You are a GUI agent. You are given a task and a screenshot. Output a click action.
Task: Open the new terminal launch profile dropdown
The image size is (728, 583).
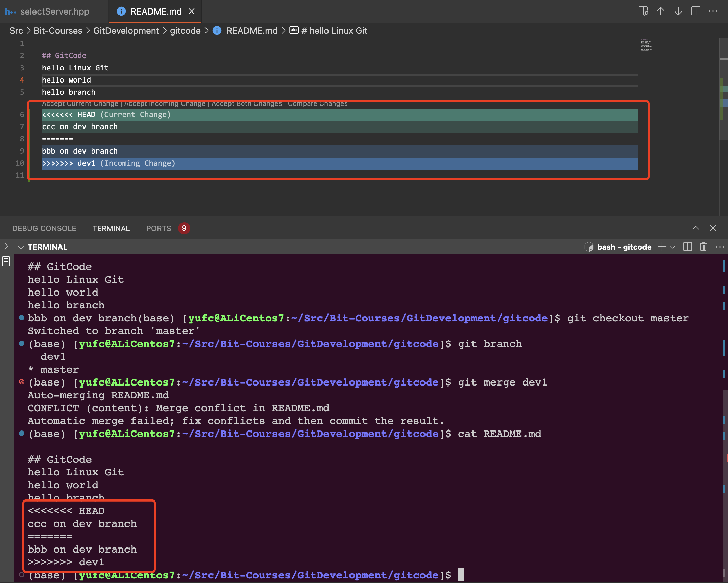[x=673, y=247]
